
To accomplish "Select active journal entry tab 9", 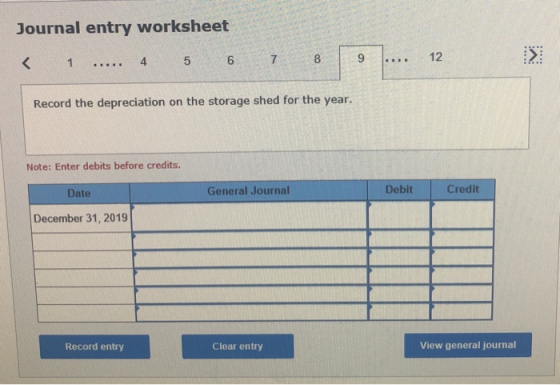I will [361, 61].
